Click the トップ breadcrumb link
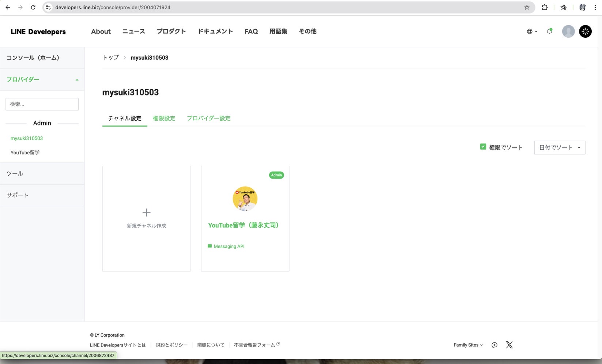Image resolution: width=602 pixels, height=364 pixels. 110,57
